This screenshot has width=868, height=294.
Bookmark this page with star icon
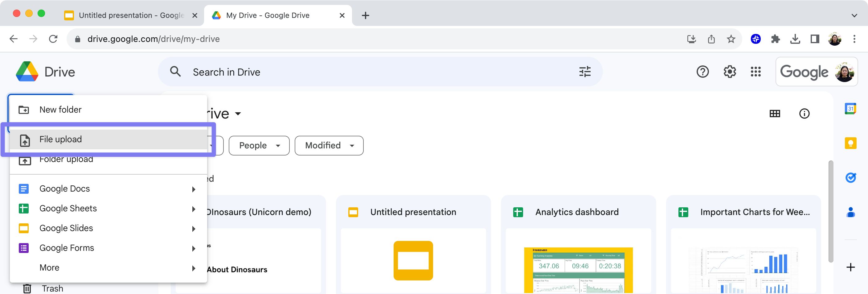pyautogui.click(x=731, y=39)
